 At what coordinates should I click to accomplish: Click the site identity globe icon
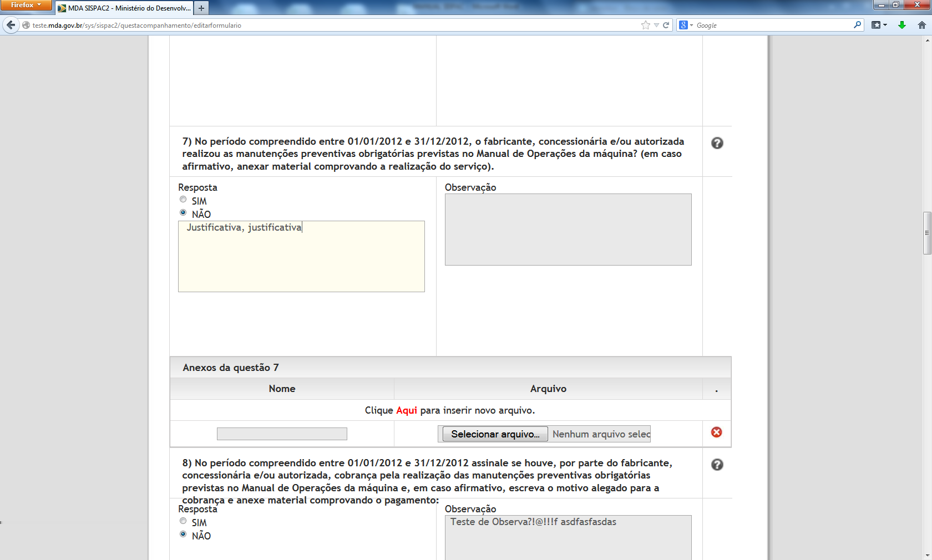[26, 25]
